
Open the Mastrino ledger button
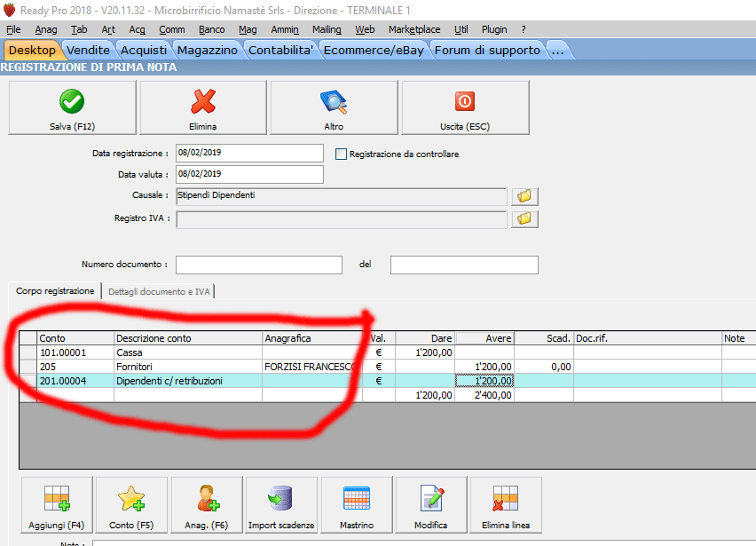357,505
